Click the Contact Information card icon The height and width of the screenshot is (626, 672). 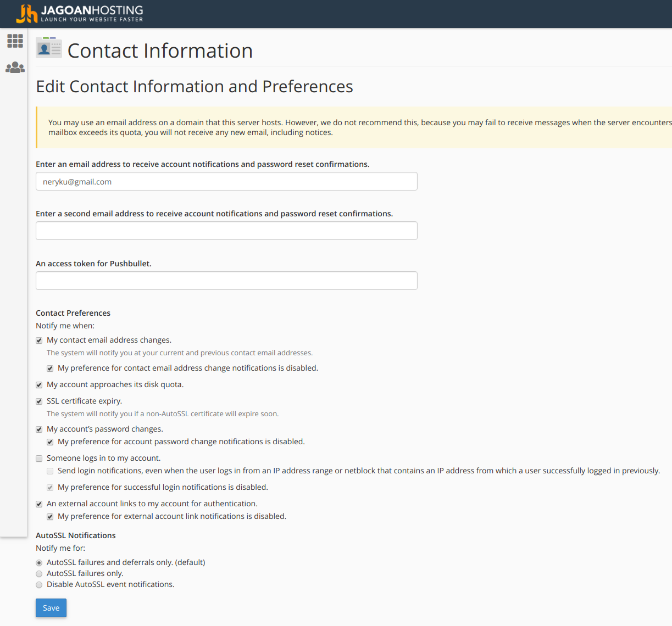pos(49,48)
